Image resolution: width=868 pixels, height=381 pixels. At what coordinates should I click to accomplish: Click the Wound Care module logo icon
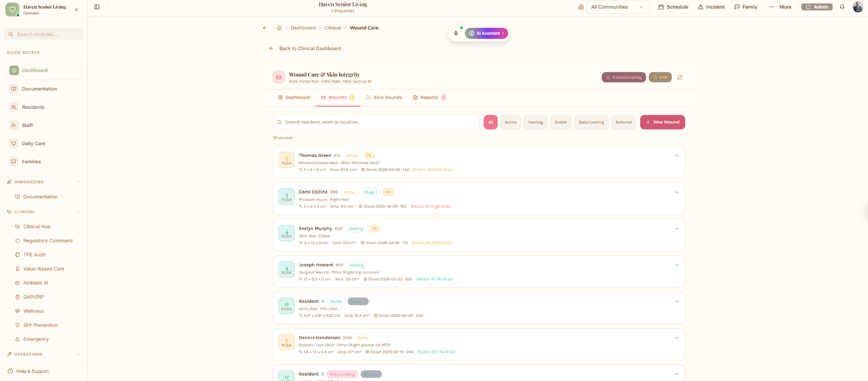pos(278,77)
